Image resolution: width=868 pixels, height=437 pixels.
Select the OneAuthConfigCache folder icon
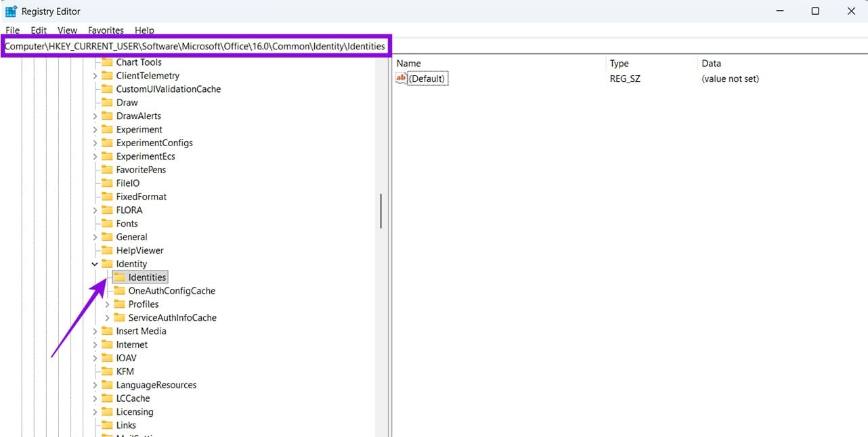(119, 291)
